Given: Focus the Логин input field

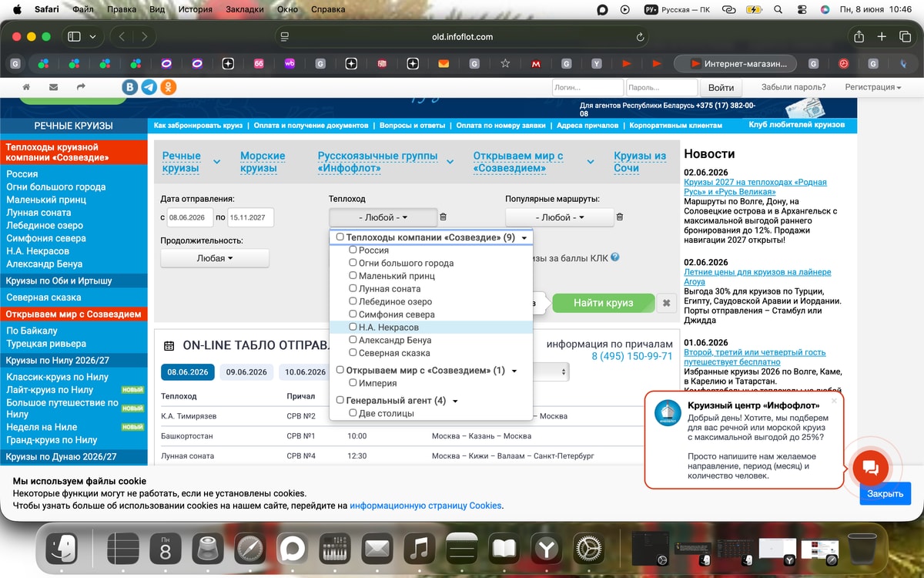Looking at the screenshot, I should click(588, 88).
